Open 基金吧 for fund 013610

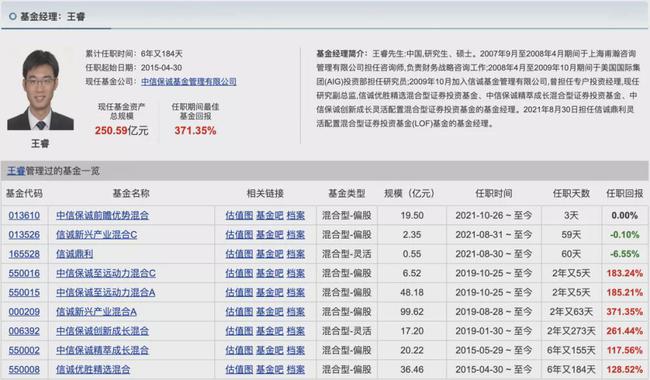click(x=270, y=215)
